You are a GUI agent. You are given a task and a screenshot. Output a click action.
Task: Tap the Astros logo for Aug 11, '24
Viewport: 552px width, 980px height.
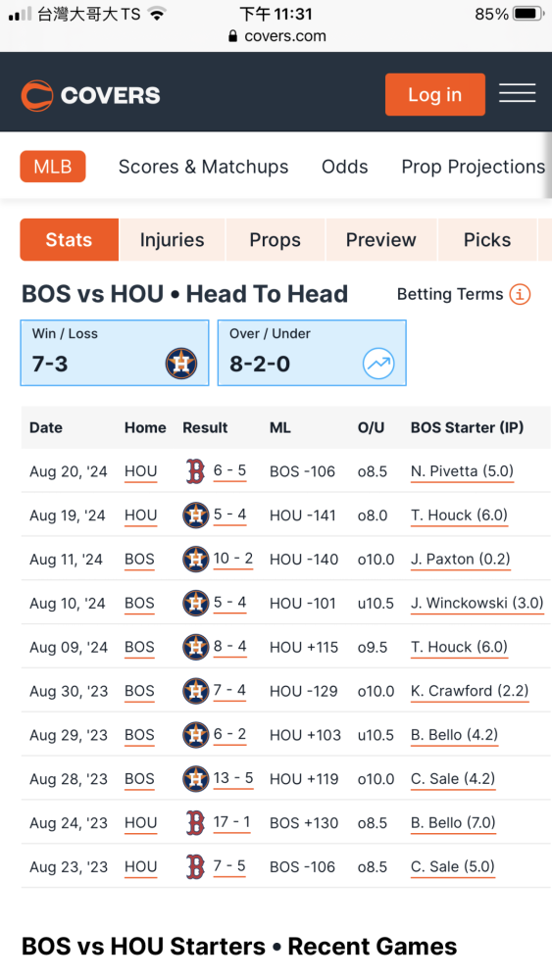point(196,559)
